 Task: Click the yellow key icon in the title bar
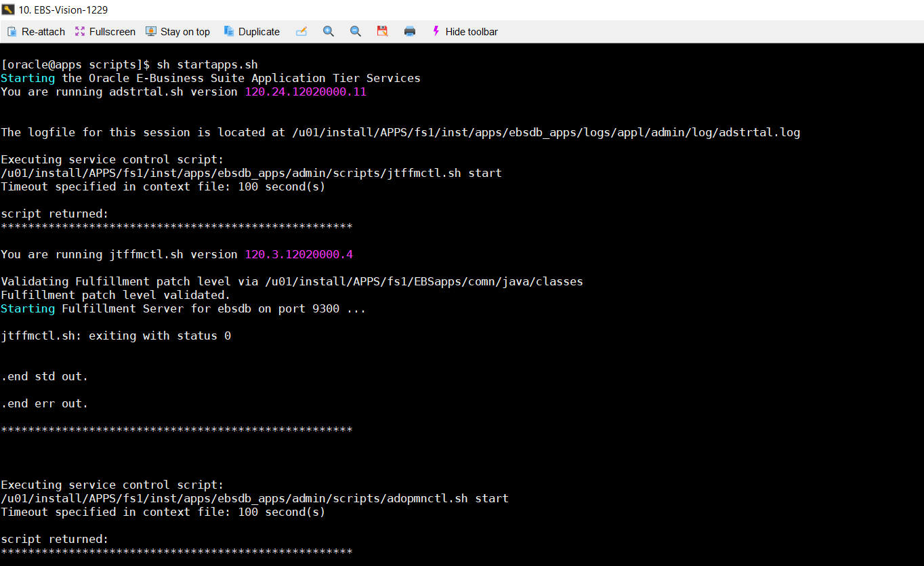(x=9, y=10)
